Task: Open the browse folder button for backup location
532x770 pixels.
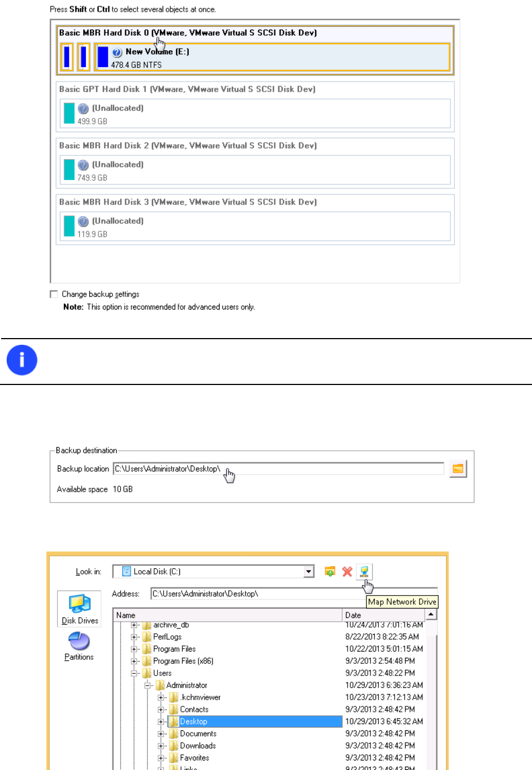Action: pos(458,469)
